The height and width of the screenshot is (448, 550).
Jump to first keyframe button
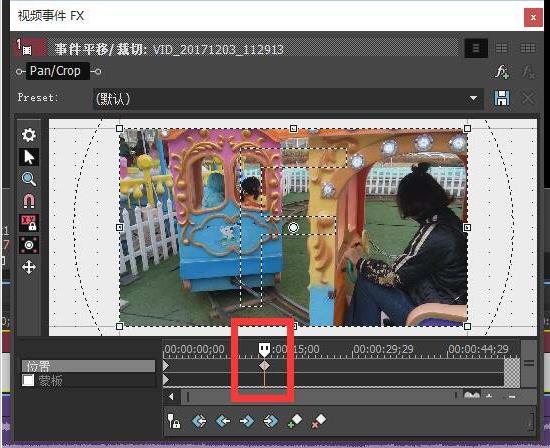click(x=199, y=421)
